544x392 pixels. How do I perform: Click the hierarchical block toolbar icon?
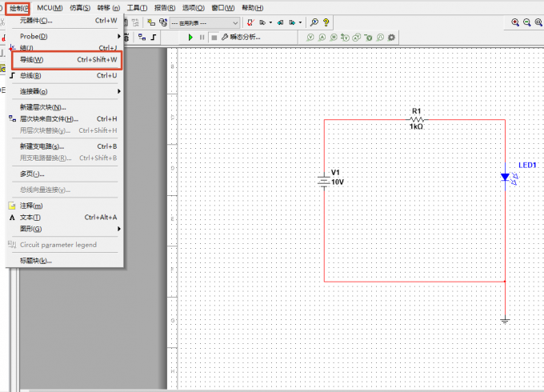(x=142, y=37)
